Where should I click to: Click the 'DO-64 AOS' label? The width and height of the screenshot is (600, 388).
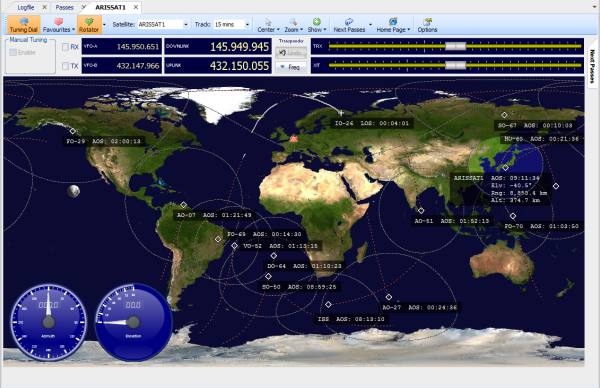click(304, 266)
